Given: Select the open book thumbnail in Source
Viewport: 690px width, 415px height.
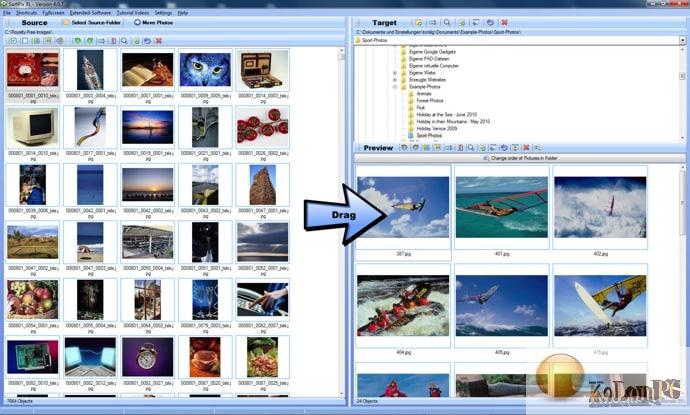Looking at the screenshot, I should tap(147, 70).
